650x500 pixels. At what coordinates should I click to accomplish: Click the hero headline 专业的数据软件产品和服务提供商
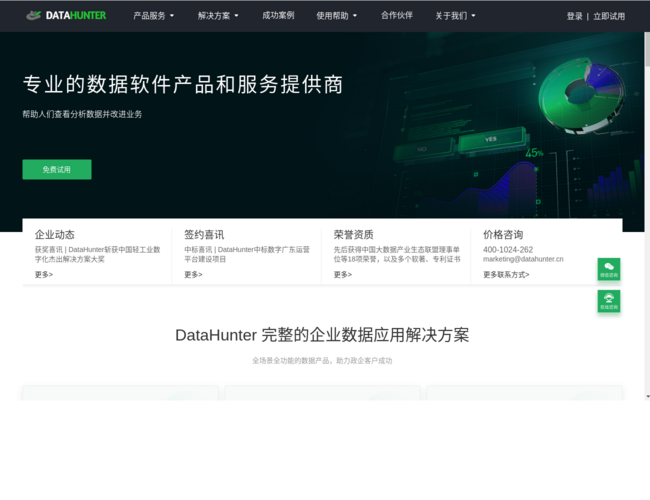(183, 85)
